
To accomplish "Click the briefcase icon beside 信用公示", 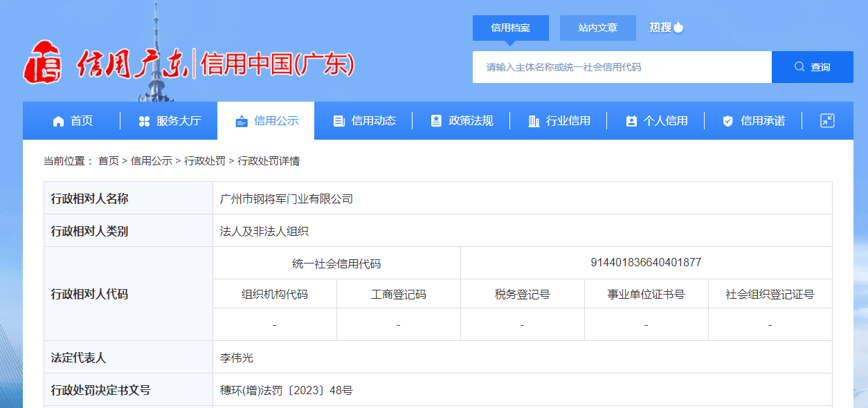I will point(242,121).
